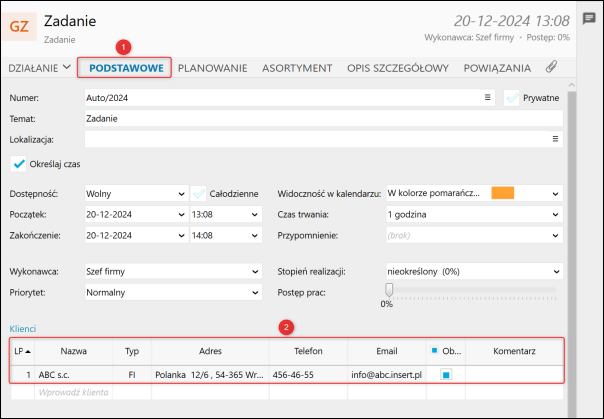This screenshot has width=604, height=419.
Task: Open the Zakończenie time 14:08 dropdown
Action: click(255, 235)
